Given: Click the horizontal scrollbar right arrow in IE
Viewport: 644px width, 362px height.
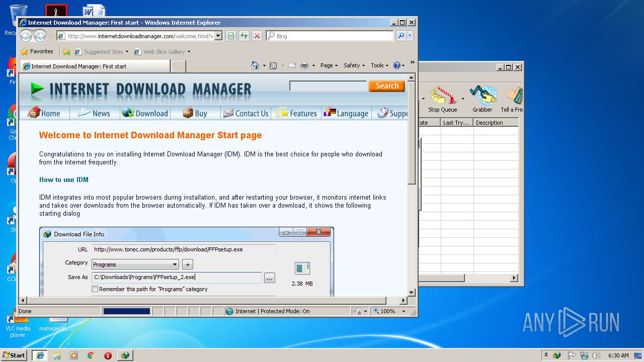Looking at the screenshot, I should [403, 301].
